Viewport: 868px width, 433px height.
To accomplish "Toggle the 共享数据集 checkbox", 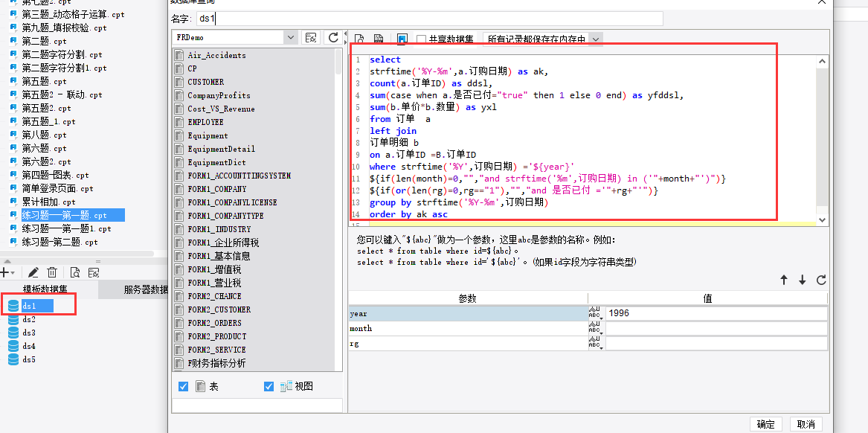I will 422,39.
